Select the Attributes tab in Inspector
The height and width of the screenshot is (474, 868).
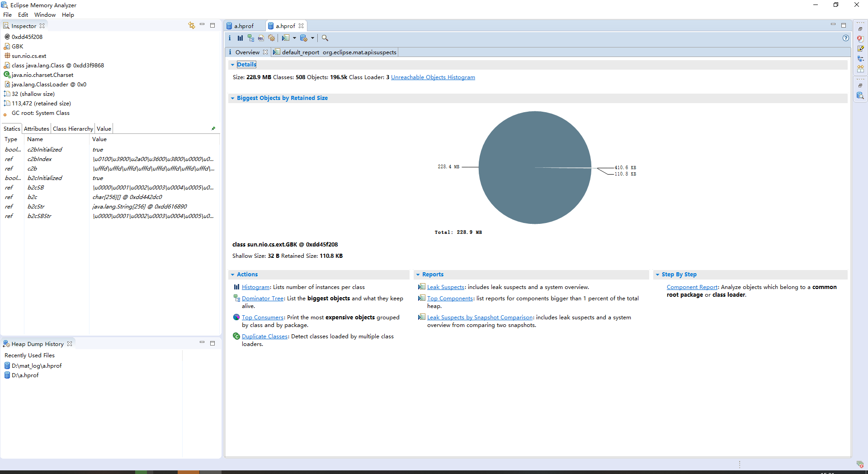pyautogui.click(x=36, y=129)
